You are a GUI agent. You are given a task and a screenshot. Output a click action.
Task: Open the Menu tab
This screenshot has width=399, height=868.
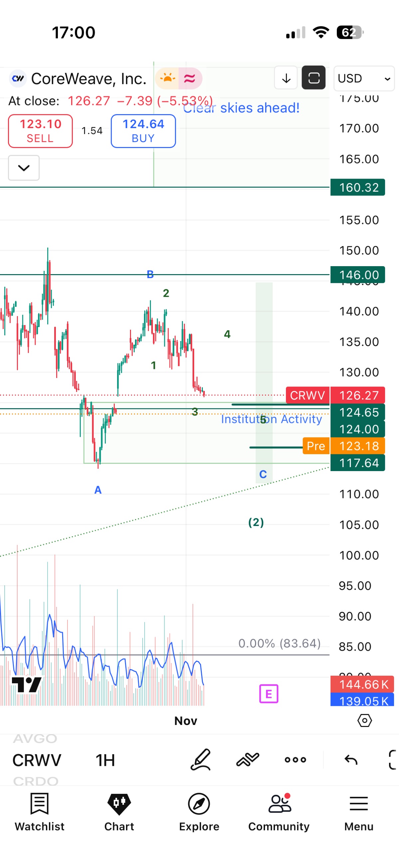pos(359,812)
